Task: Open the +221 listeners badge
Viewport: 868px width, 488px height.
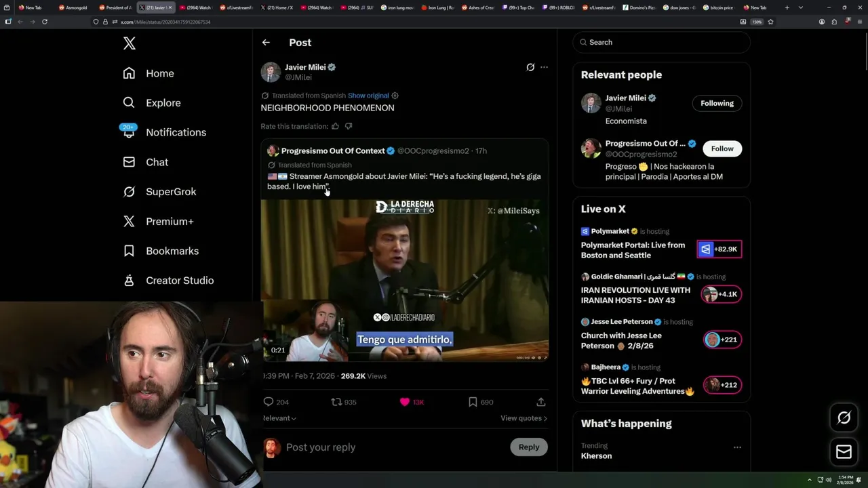Action: 722,340
